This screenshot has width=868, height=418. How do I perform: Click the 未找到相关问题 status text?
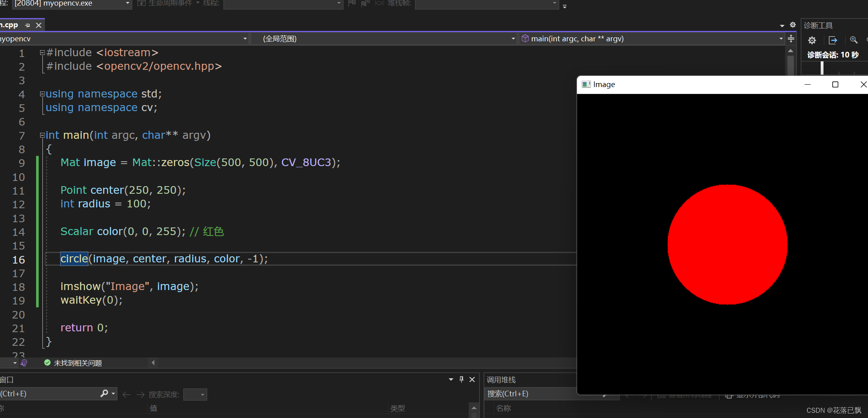[78, 363]
